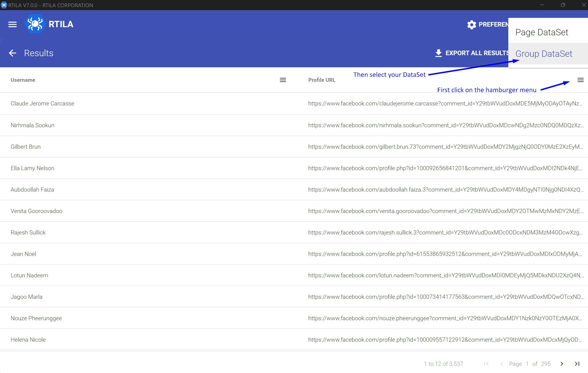The image size is (588, 373).
Task: Select the Jagoo Marla username cell
Action: 26,297
